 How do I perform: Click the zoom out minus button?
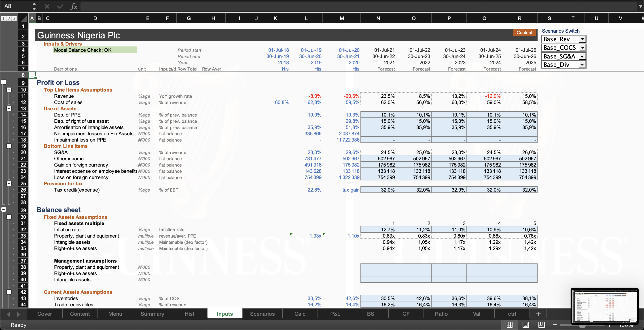click(555, 325)
